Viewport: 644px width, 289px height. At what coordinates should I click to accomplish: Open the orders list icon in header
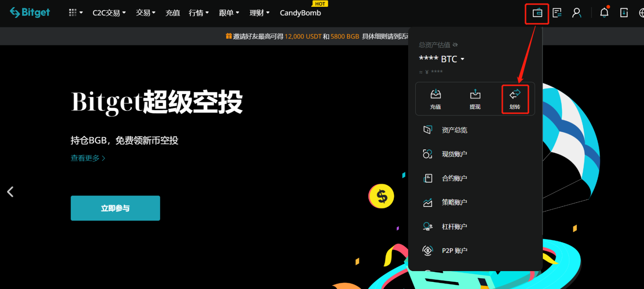[557, 13]
